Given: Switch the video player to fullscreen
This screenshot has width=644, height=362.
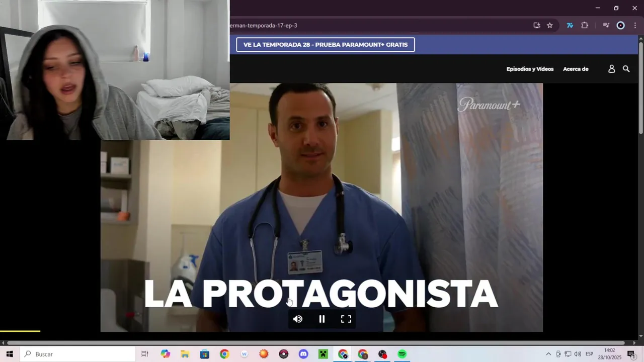Looking at the screenshot, I should click(x=346, y=319).
